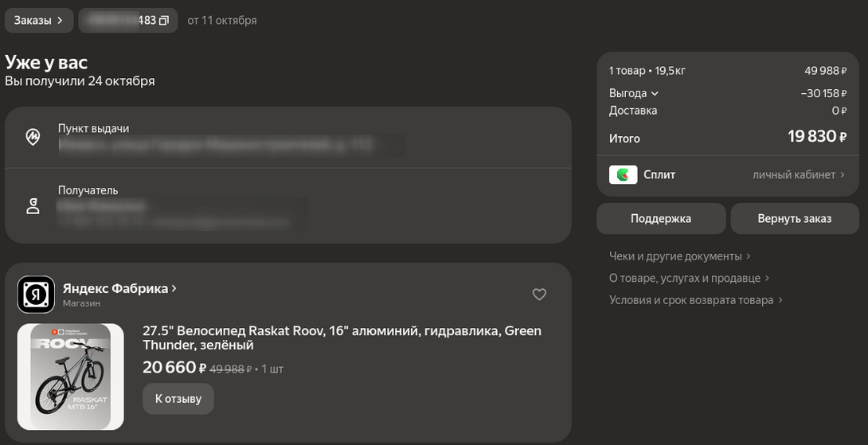This screenshot has height=445, width=868.
Task: Copy the order number ending in 483
Action: coord(163,21)
